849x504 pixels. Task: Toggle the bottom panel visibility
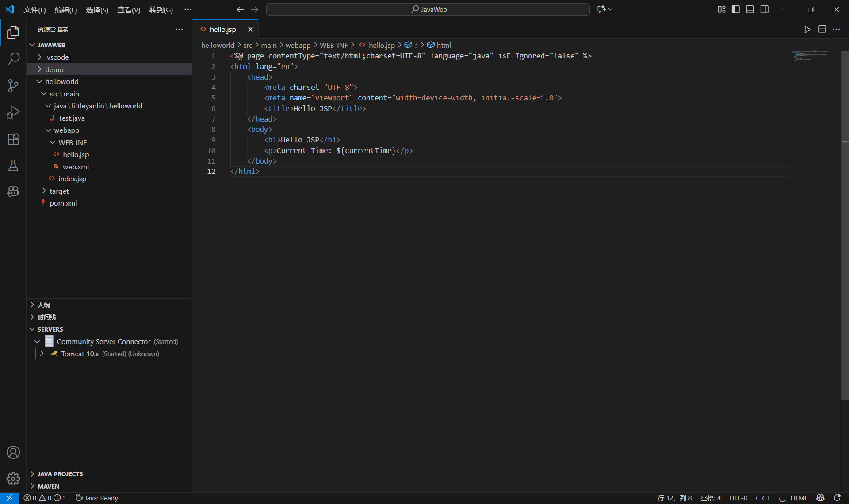pos(750,9)
